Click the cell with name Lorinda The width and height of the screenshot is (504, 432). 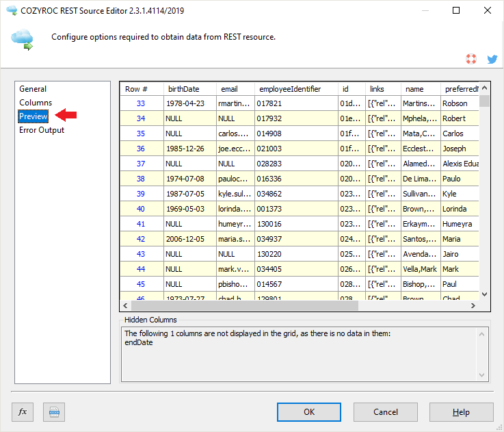coord(459,209)
